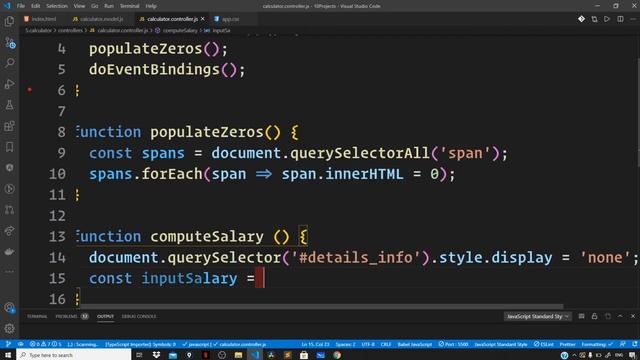Open the View menu
Viewport: 640px width, 360px height.
click(x=79, y=6)
